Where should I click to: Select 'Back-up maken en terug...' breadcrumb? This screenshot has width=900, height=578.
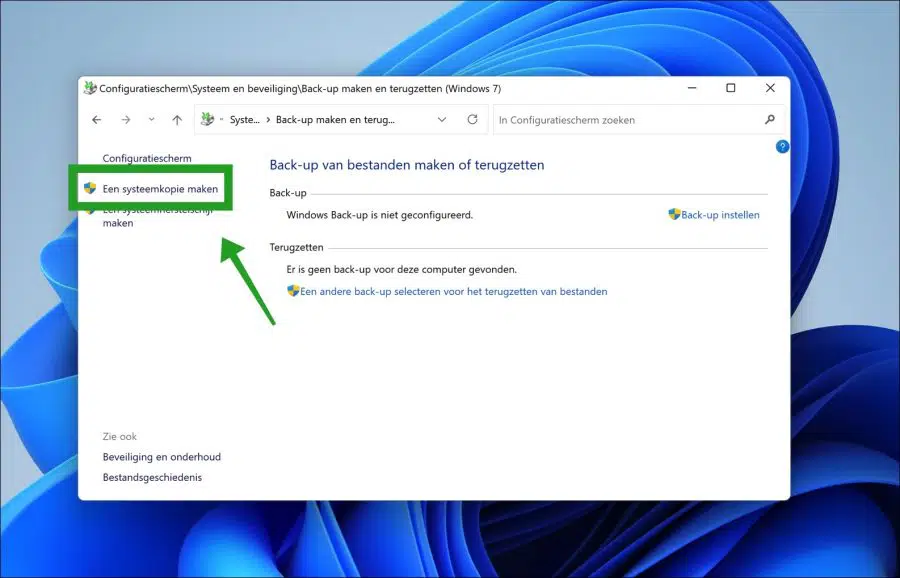(x=335, y=120)
